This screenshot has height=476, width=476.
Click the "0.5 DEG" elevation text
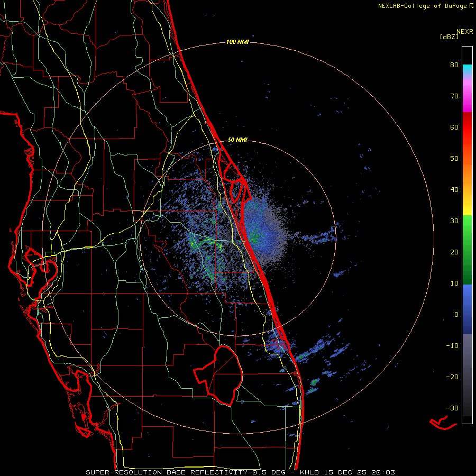click(269, 472)
